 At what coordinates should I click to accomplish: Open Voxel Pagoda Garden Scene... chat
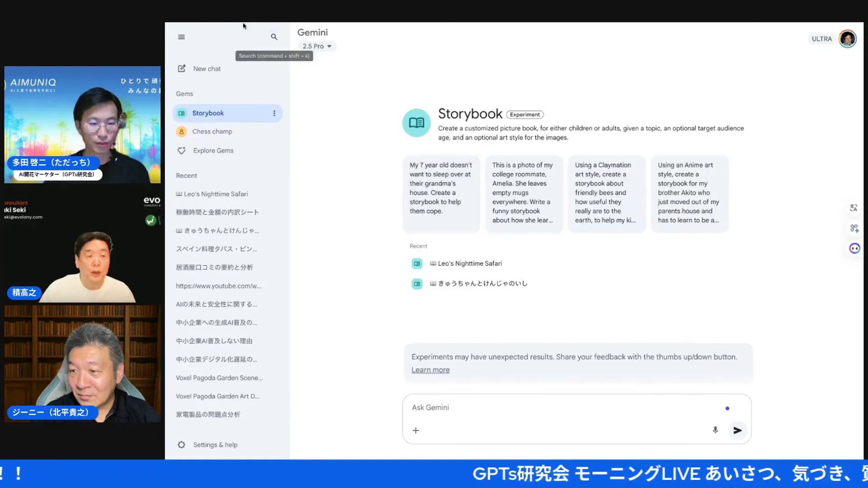pyautogui.click(x=219, y=378)
